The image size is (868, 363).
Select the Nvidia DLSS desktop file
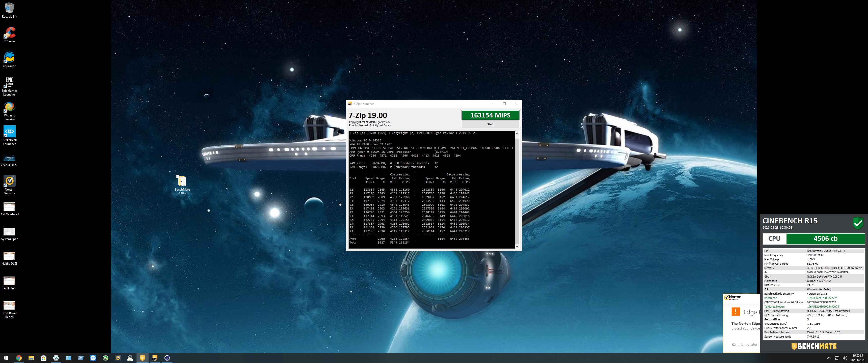point(9,259)
